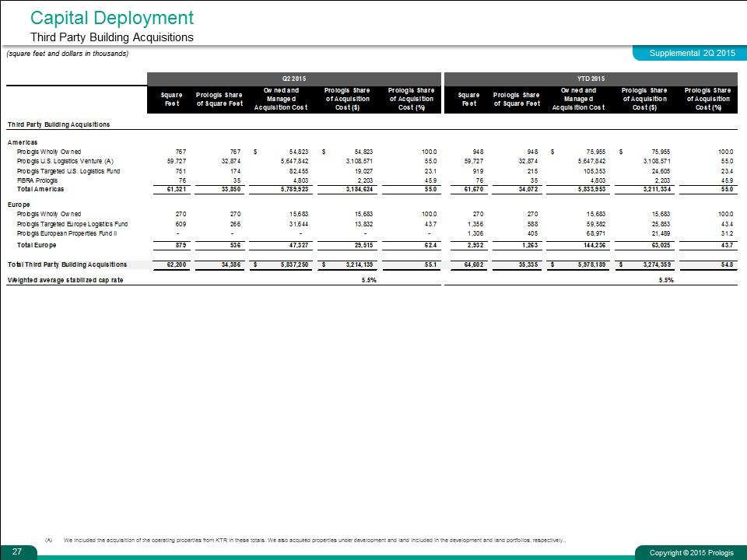This screenshot has width=747, height=560.
Task: Click the 'Capital Deployment' page title
Action: coord(112,18)
